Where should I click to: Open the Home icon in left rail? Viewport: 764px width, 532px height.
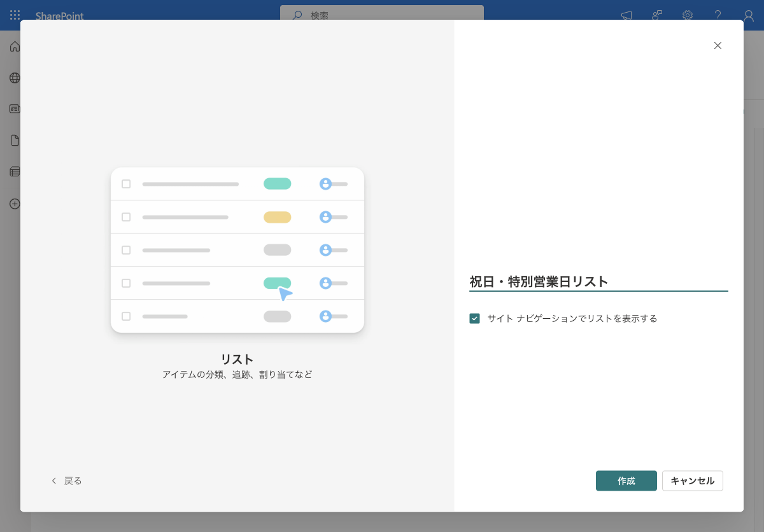(15, 46)
